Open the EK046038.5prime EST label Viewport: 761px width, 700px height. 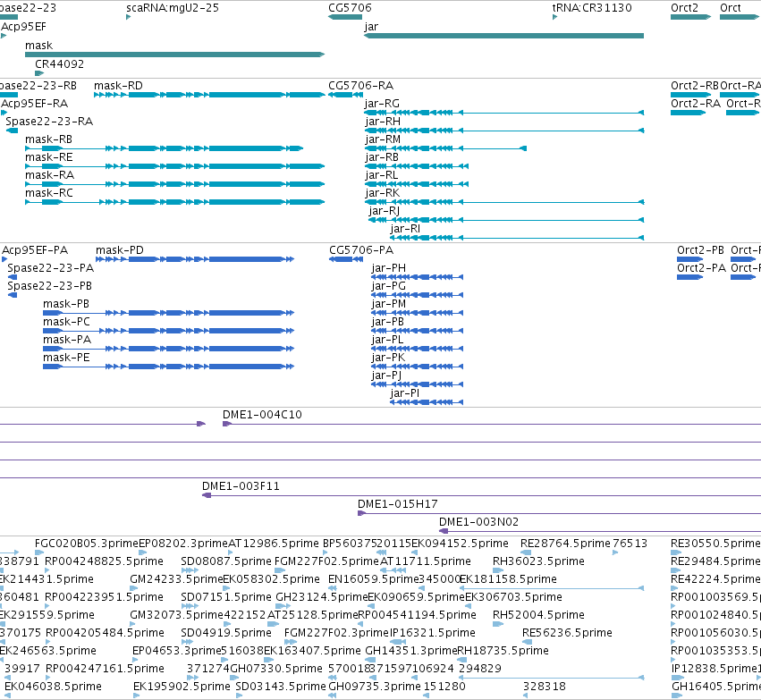pos(53,687)
